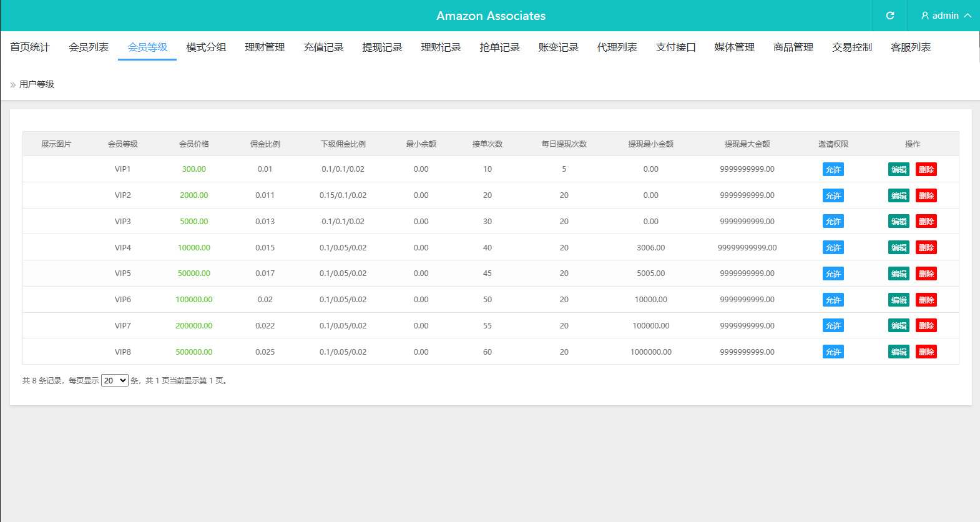Delete the VIP7 level row
This screenshot has width=980, height=522.
(x=926, y=326)
